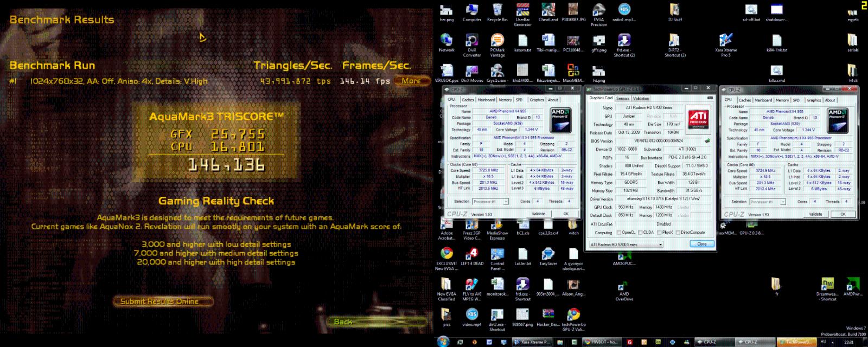Open the Computer desktop icon
Screen dimensions: 868x347
[x=472, y=12]
